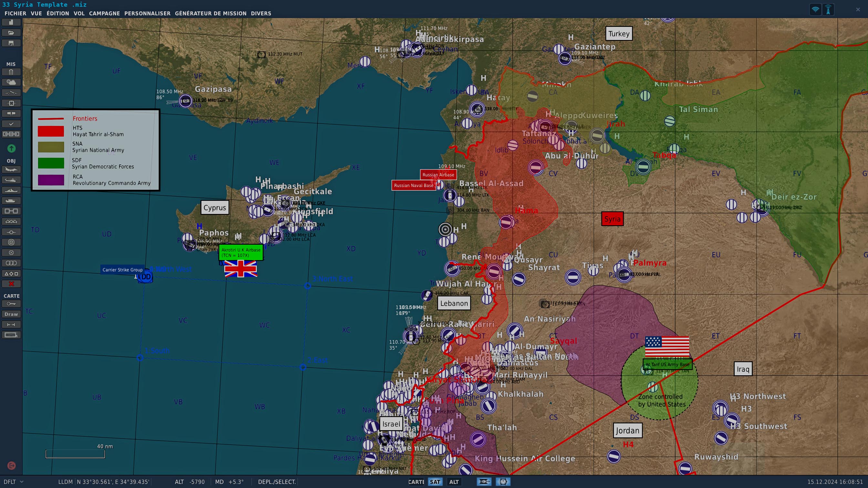Image resolution: width=868 pixels, height=488 pixels.
Task: Click the Akrotiri U.K Airbase label
Action: pyautogui.click(x=241, y=253)
